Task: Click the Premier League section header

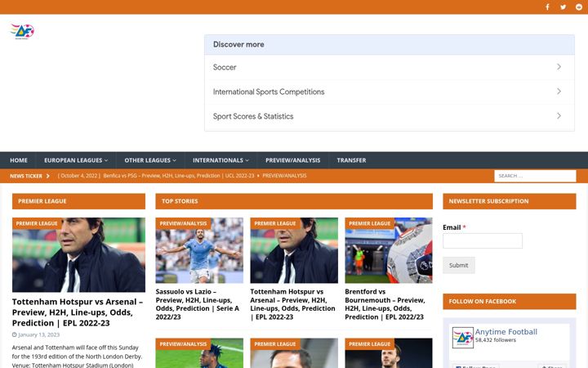Action: (x=78, y=201)
